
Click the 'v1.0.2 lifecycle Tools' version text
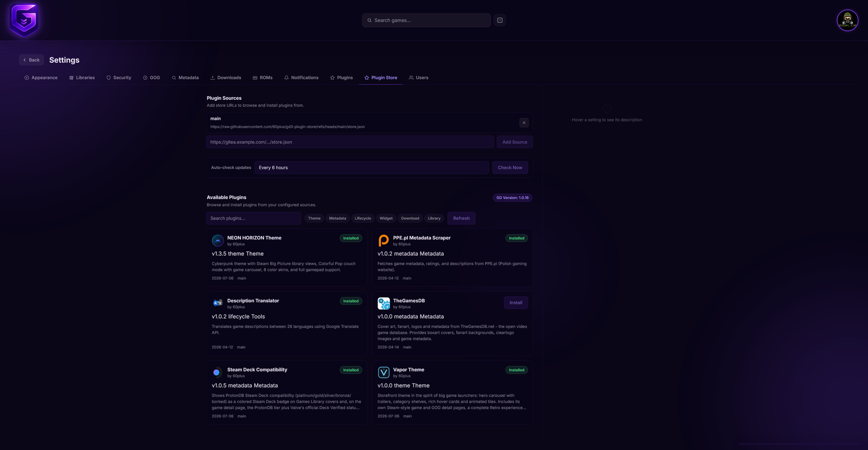click(x=238, y=316)
